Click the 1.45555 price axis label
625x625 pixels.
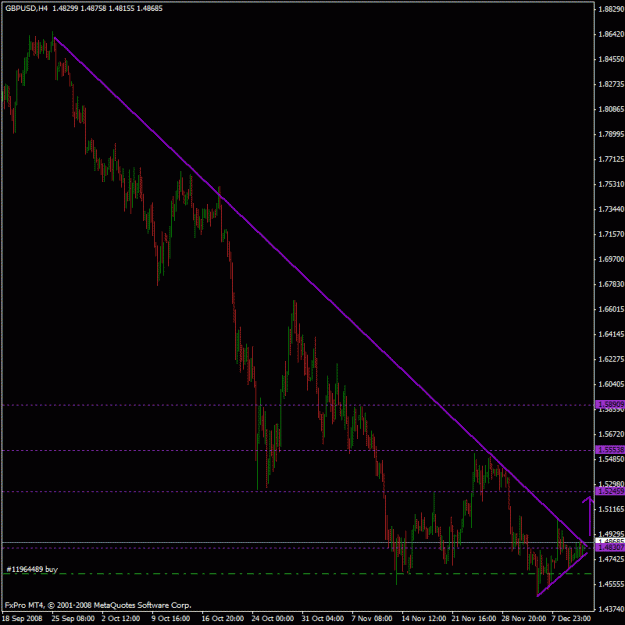(x=611, y=584)
